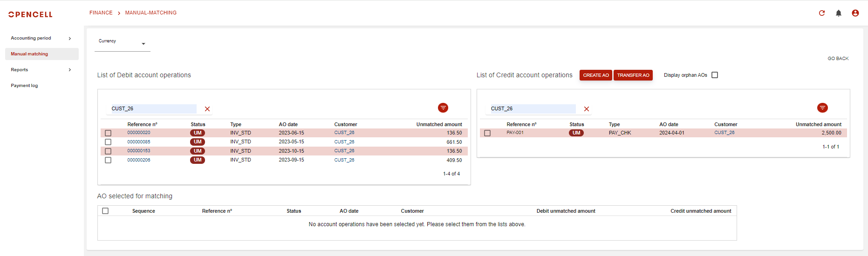
Task: Tick the select-all checkbox in matching table
Action: coord(105,211)
